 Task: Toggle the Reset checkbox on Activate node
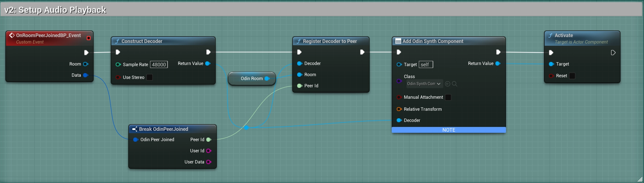coord(572,76)
